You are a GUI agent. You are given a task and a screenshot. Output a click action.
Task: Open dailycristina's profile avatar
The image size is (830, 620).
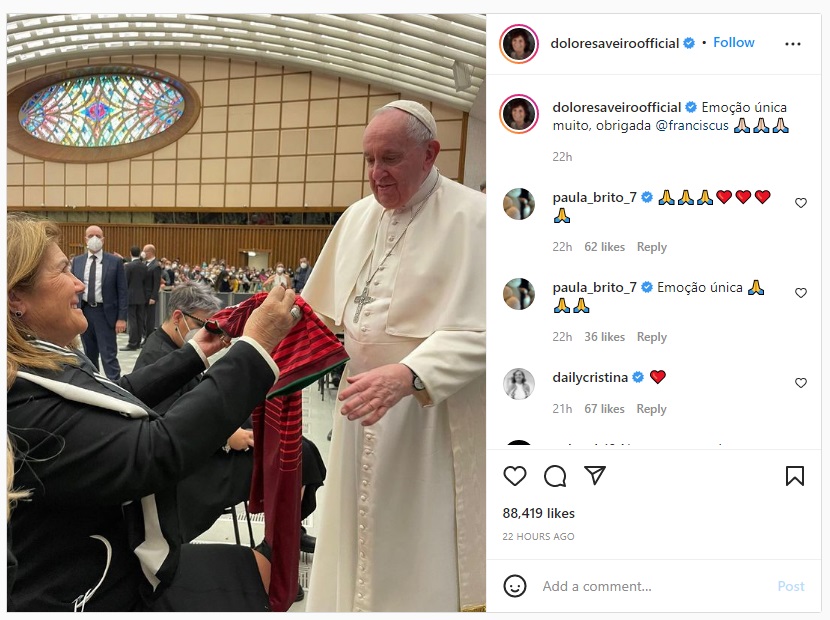519,384
